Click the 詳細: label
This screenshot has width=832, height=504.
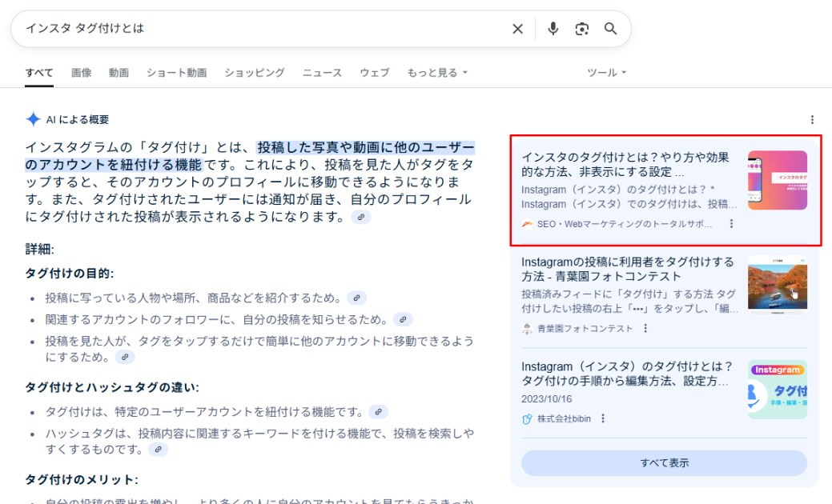point(40,249)
